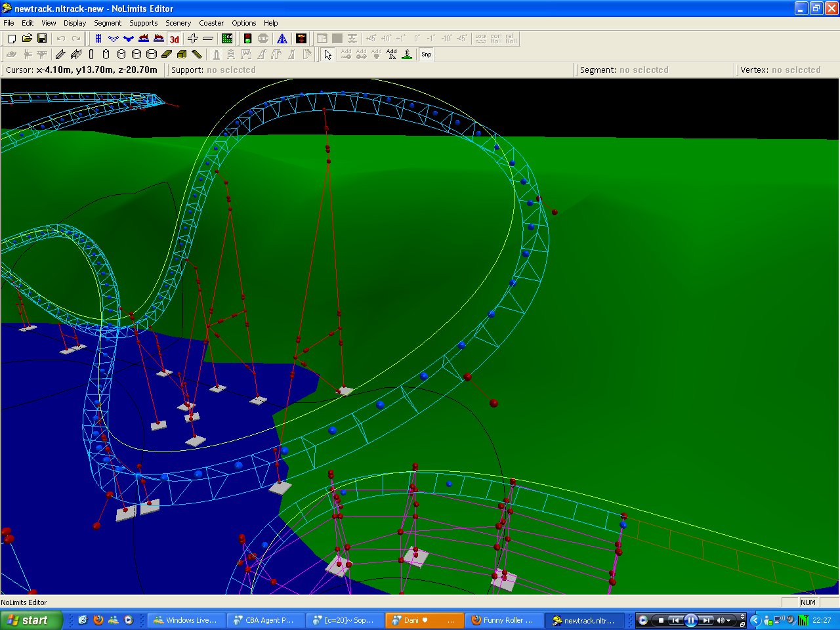Open the Segment menu

(x=108, y=23)
